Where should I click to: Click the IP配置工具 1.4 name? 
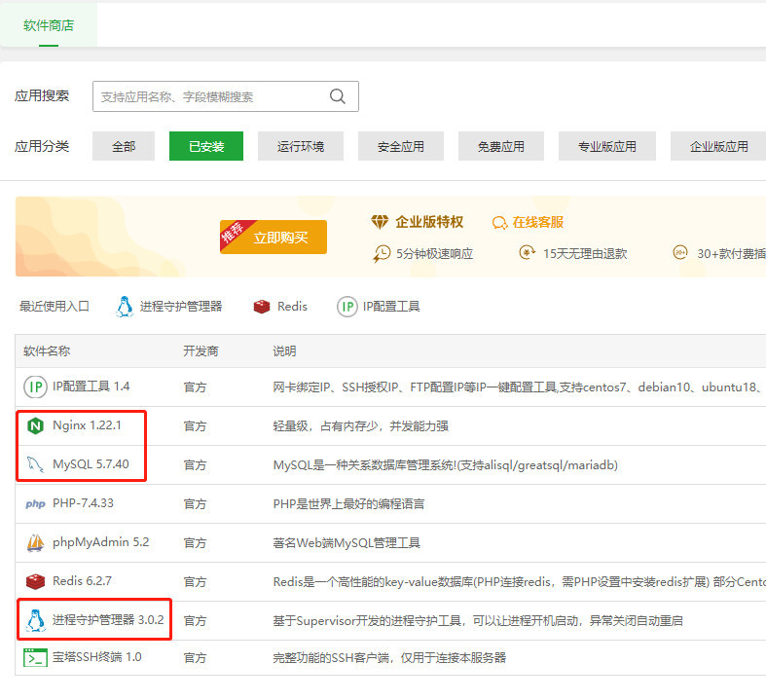click(91, 387)
